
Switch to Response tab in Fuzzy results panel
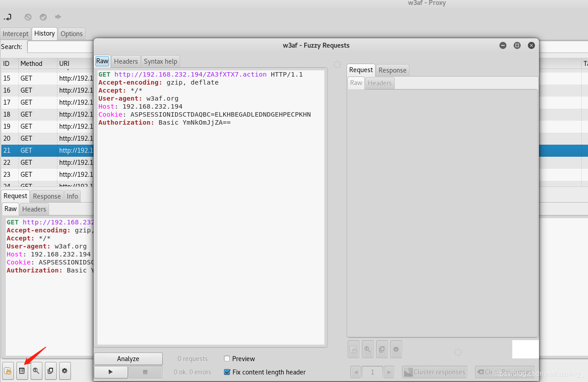coord(392,70)
